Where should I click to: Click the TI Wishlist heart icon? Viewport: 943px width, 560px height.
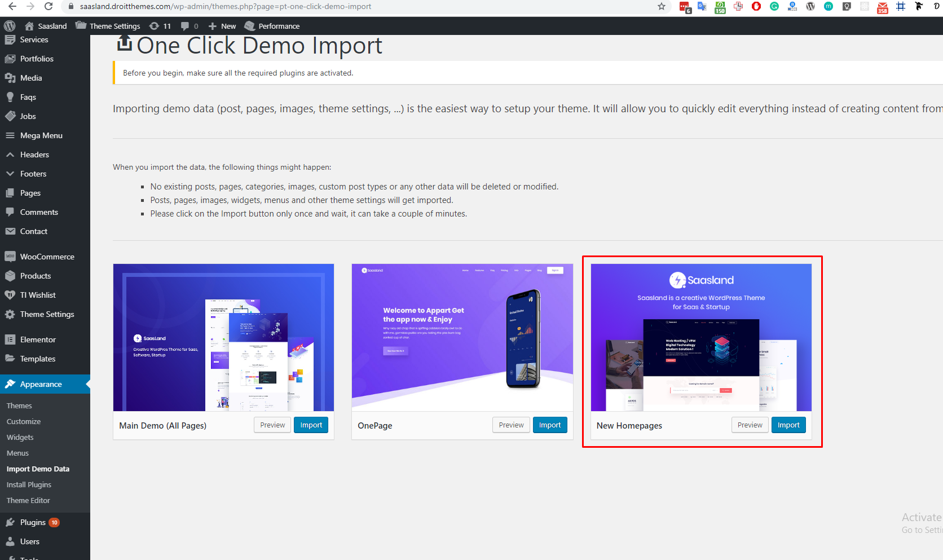pyautogui.click(x=10, y=295)
